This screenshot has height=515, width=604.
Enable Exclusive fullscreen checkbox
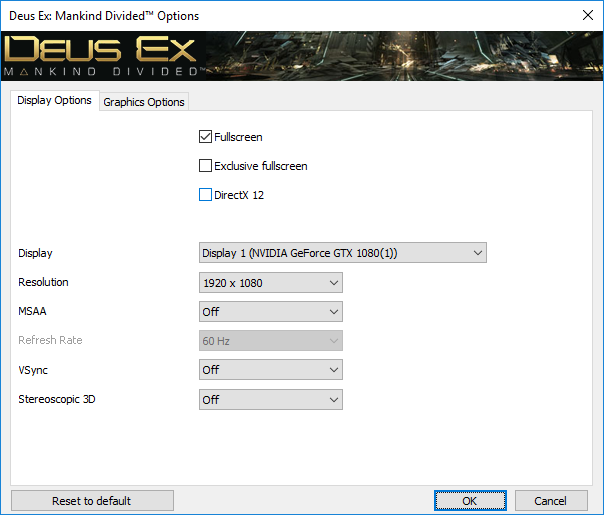(205, 166)
